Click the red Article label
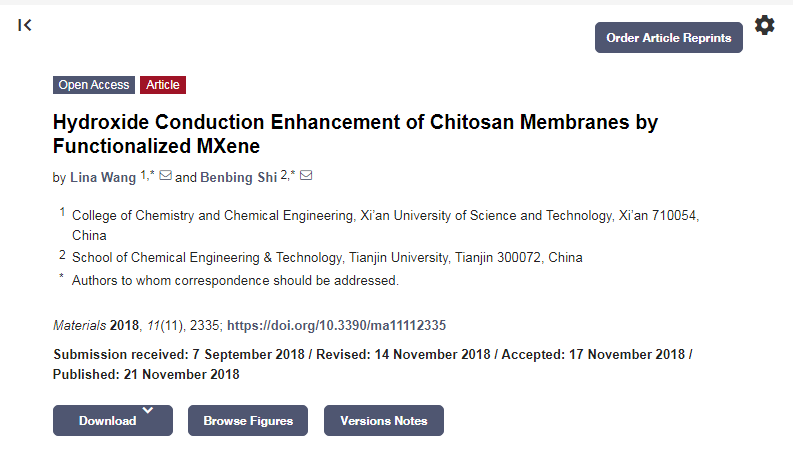Image resolution: width=793 pixels, height=459 pixels. (163, 85)
